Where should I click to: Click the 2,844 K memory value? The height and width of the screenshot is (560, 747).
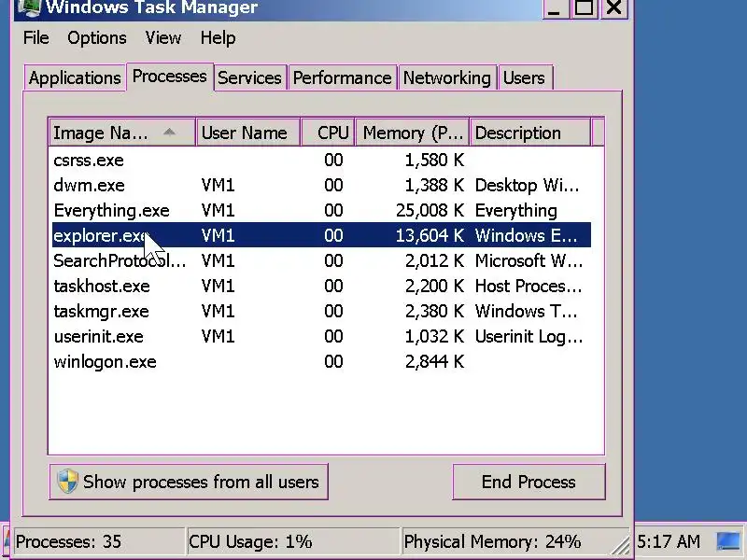pos(434,361)
